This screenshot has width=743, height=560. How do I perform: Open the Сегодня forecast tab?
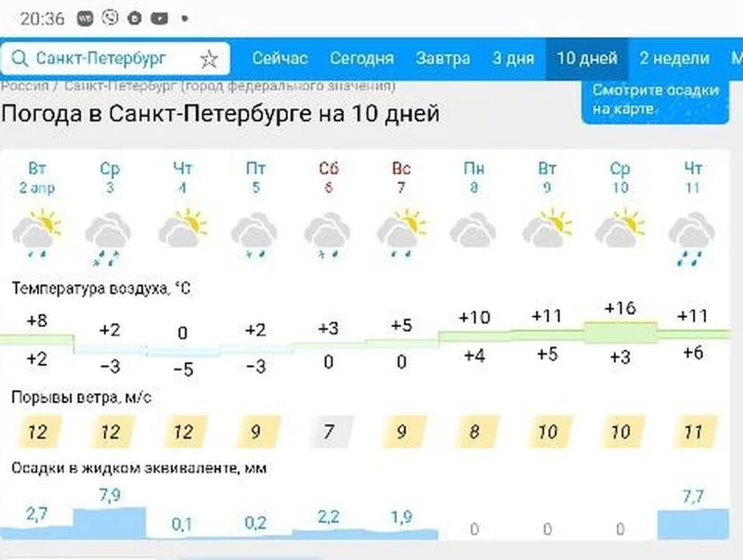361,59
